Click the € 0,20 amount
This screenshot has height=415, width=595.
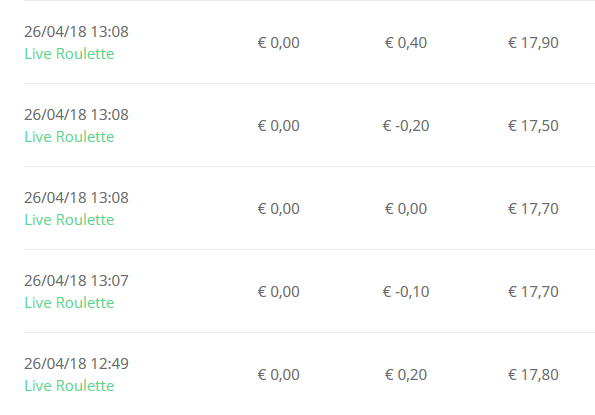tap(406, 375)
